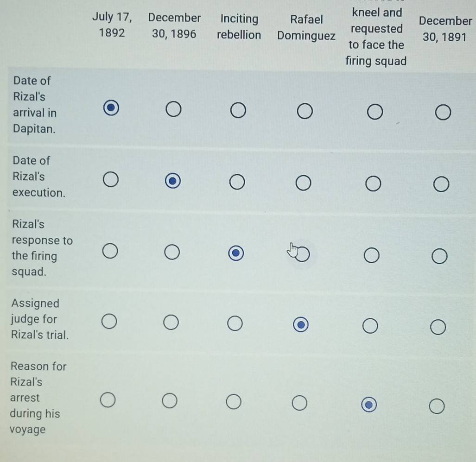Choose Inciting rebellion for reason for Rizal's arrest
This screenshot has height=462, width=476.
(x=234, y=402)
